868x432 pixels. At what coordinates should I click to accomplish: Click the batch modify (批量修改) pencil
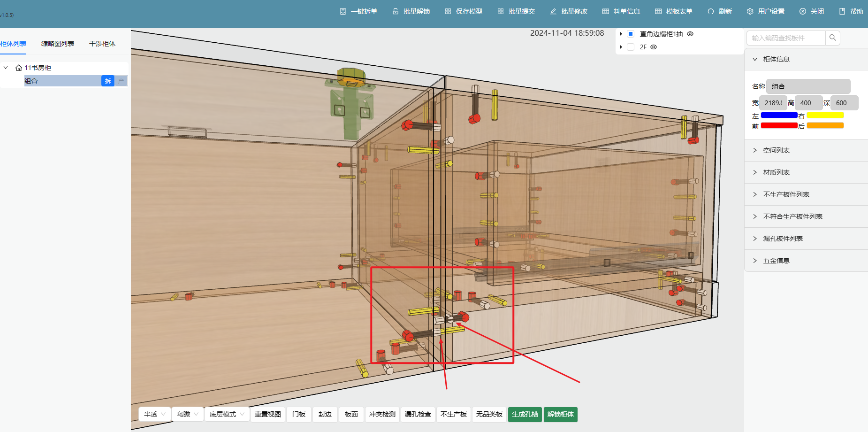click(553, 11)
